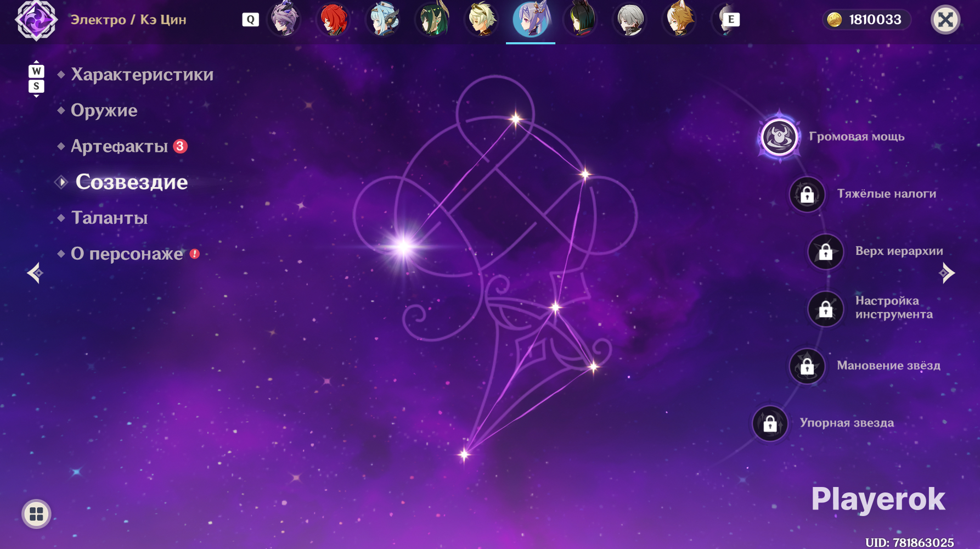Click the locked Мановение звёзд constellation icon
The width and height of the screenshot is (980, 549).
tap(807, 366)
